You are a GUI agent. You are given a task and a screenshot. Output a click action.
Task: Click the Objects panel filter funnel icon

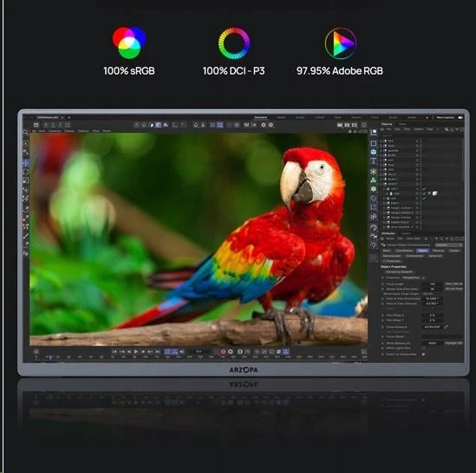[x=457, y=129]
